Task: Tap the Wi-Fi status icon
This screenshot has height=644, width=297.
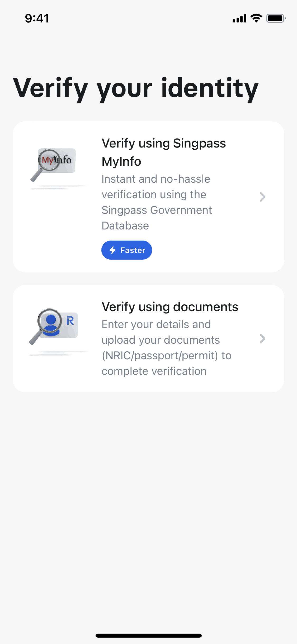Action: click(x=256, y=18)
